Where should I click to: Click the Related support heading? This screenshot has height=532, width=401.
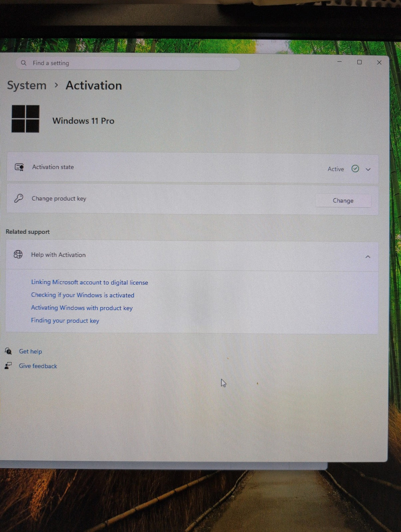click(x=28, y=232)
